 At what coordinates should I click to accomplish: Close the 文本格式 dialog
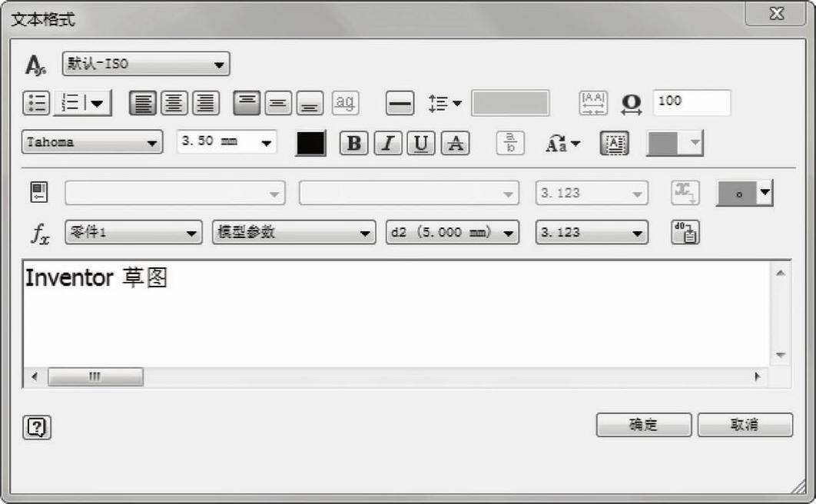tap(776, 14)
